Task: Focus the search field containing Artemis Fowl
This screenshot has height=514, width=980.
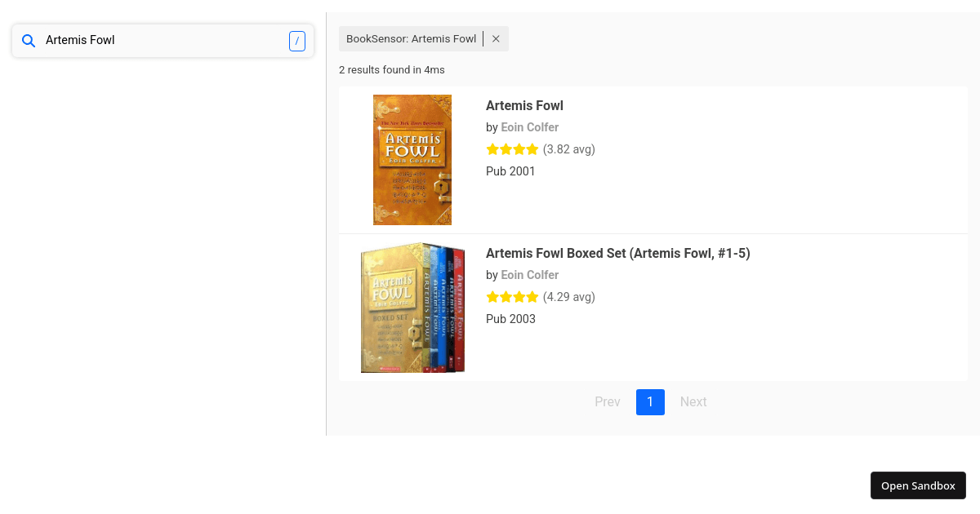Action: pos(163,41)
